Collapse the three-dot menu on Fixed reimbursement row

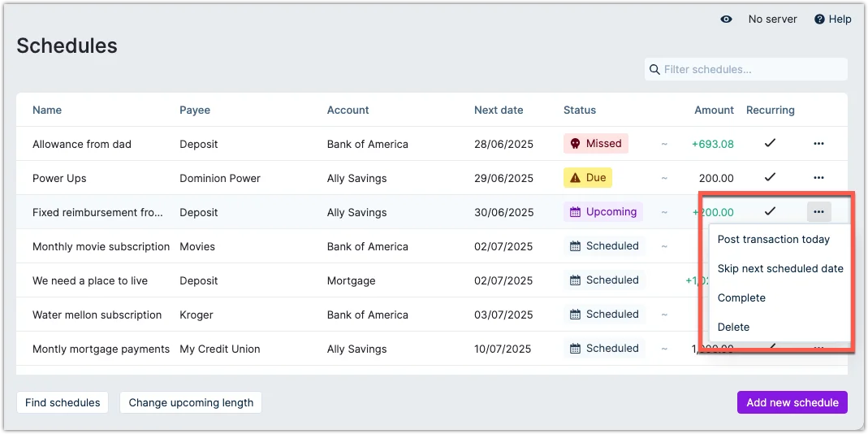point(818,212)
